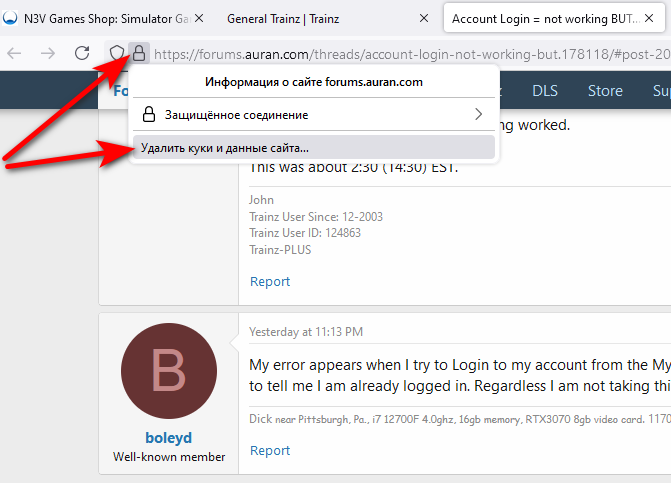Click the John signature name

pyautogui.click(x=261, y=200)
